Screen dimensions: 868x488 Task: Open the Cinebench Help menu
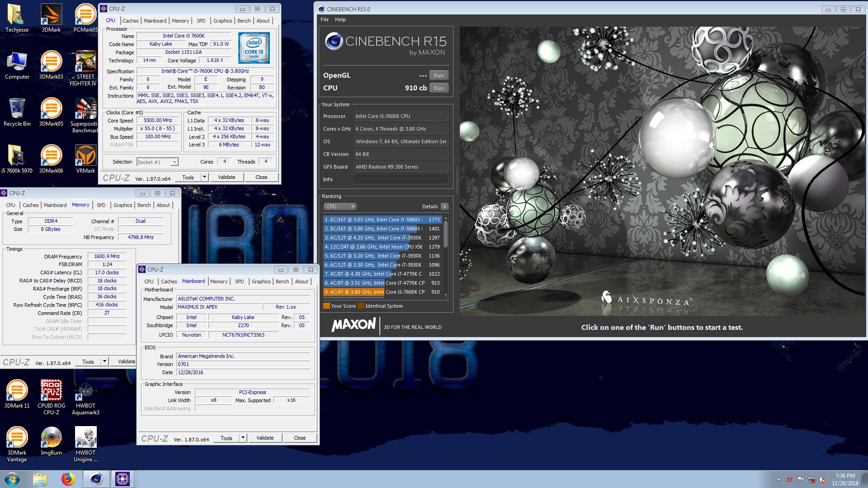(x=340, y=19)
